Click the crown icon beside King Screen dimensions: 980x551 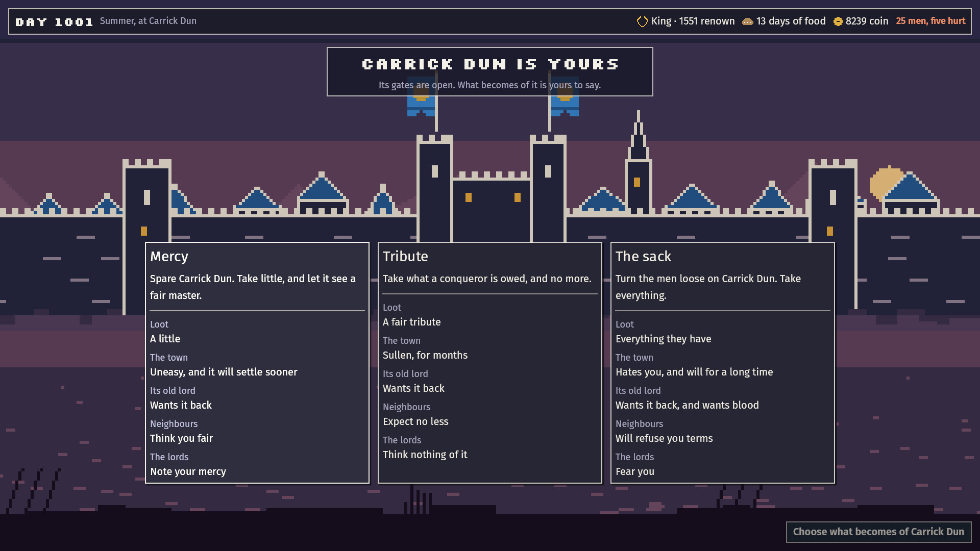pos(642,21)
